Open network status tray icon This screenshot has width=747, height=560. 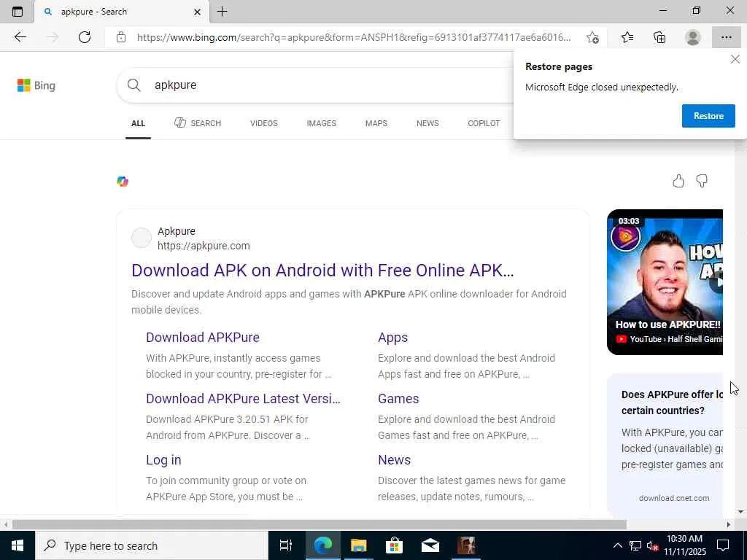(635, 545)
